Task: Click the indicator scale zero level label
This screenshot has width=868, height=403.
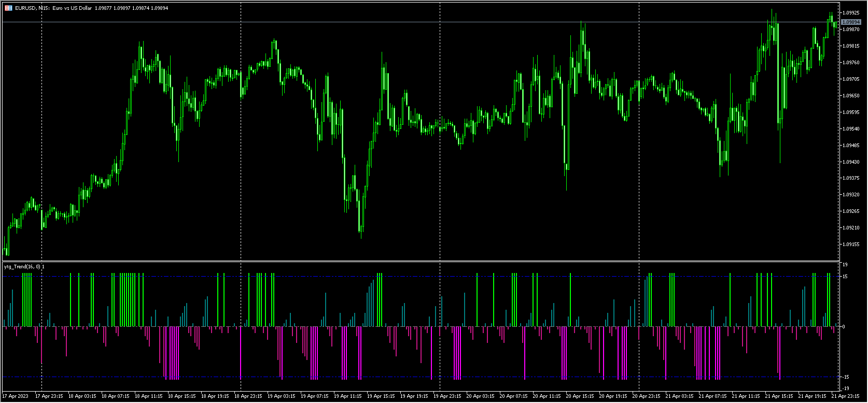Action: [x=844, y=327]
